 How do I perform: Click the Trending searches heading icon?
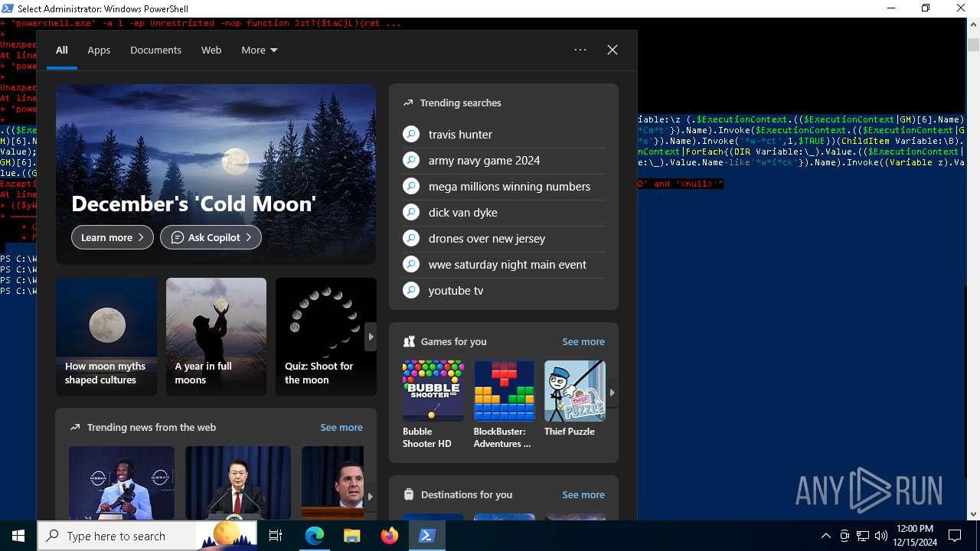(x=408, y=103)
